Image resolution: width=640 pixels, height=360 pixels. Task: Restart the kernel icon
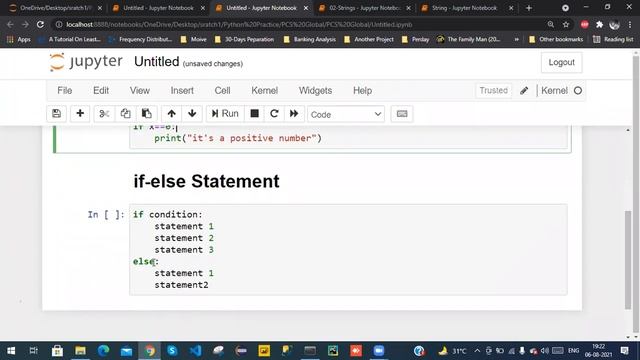tap(274, 114)
